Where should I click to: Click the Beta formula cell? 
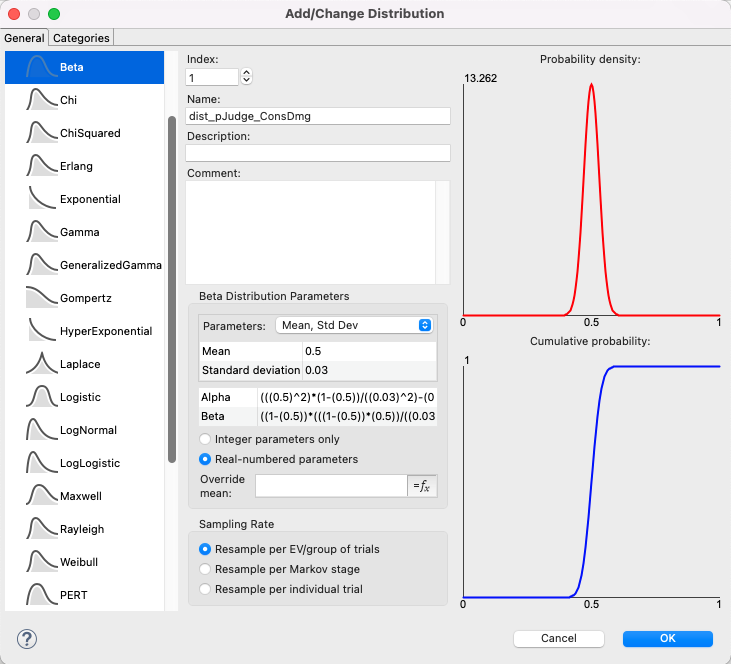tap(347, 416)
